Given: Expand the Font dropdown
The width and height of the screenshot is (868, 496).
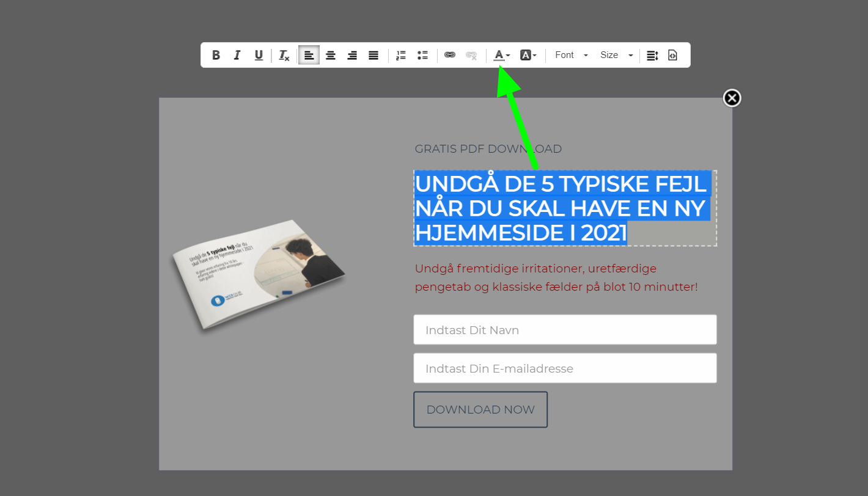Looking at the screenshot, I should pos(571,55).
